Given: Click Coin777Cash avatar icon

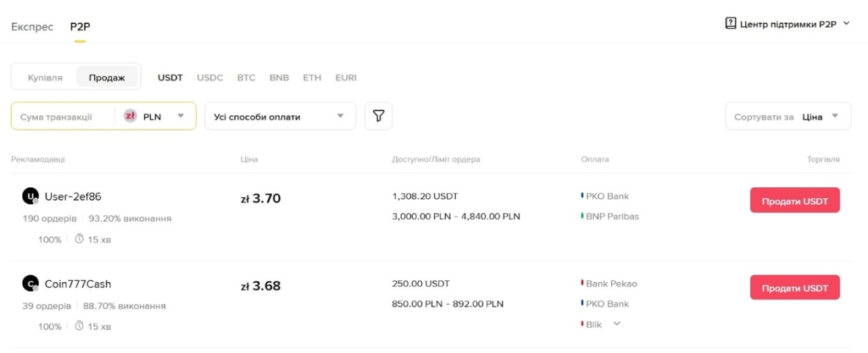Looking at the screenshot, I should (x=31, y=284).
